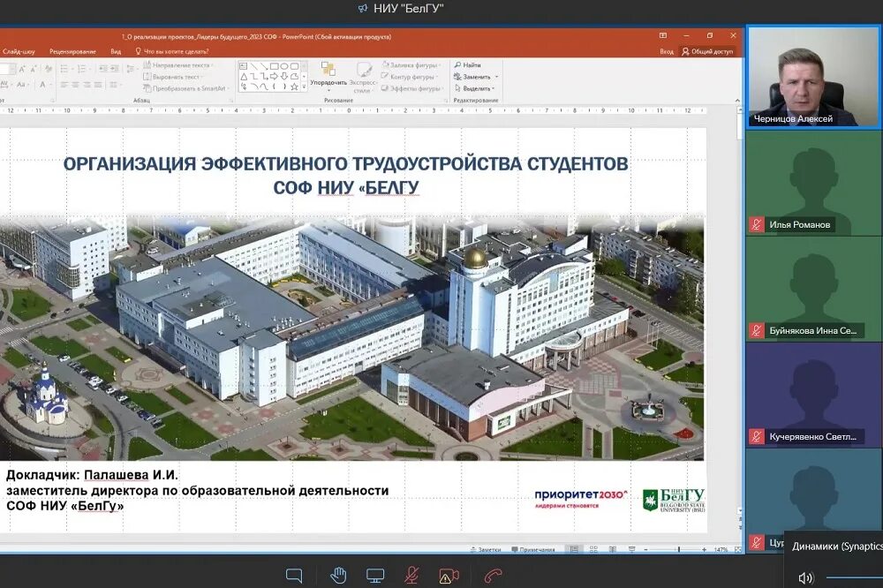The width and height of the screenshot is (883, 588).
Task: Open the Контур фигуры dropdown
Action: [x=410, y=77]
